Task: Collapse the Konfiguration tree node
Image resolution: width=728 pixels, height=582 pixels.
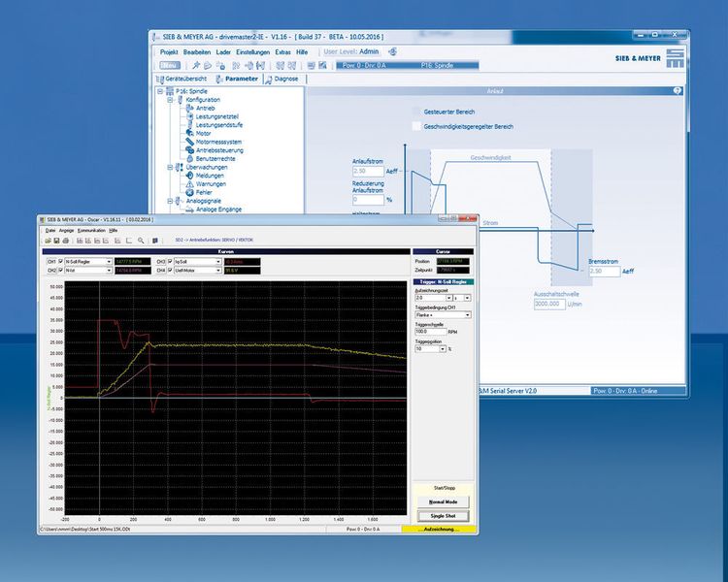Action: pos(170,100)
